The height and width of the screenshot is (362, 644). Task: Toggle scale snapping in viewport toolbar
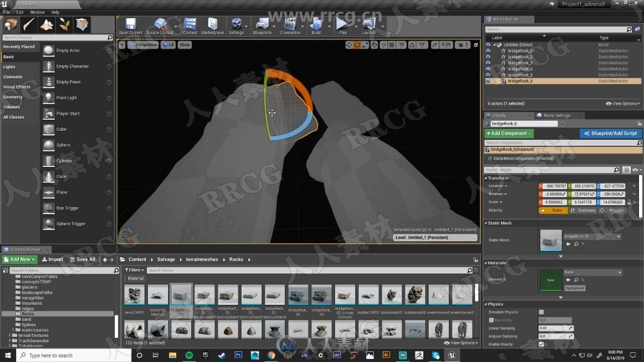[435, 45]
